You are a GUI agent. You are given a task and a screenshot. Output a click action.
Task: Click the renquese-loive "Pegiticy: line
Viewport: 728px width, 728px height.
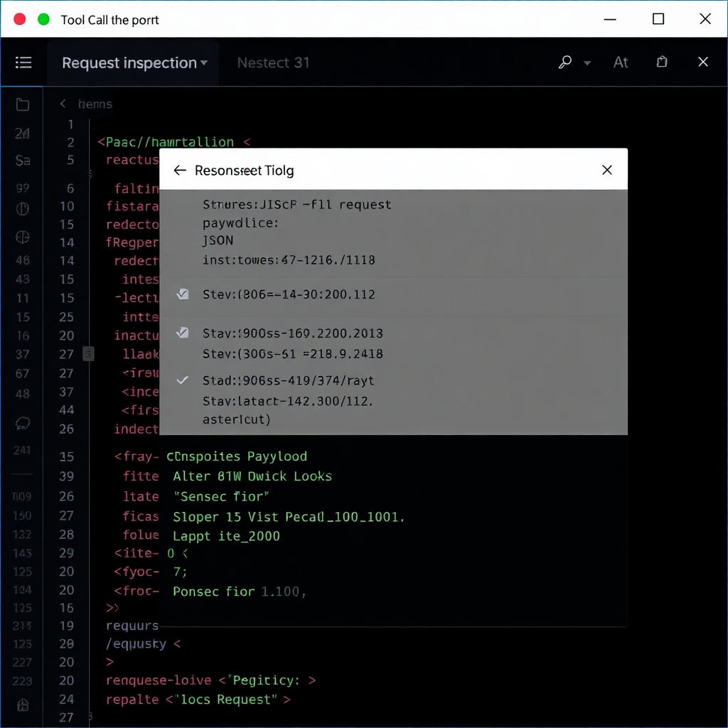click(x=210, y=680)
